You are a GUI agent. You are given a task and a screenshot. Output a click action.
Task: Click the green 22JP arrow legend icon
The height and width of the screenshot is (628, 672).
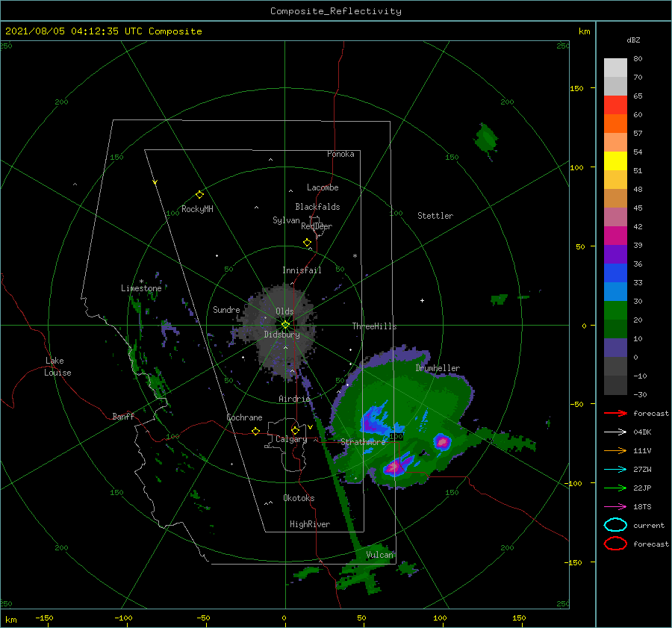tap(615, 488)
